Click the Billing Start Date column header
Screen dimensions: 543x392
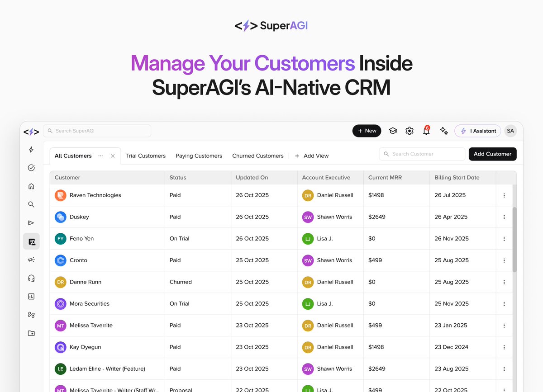coord(463,178)
